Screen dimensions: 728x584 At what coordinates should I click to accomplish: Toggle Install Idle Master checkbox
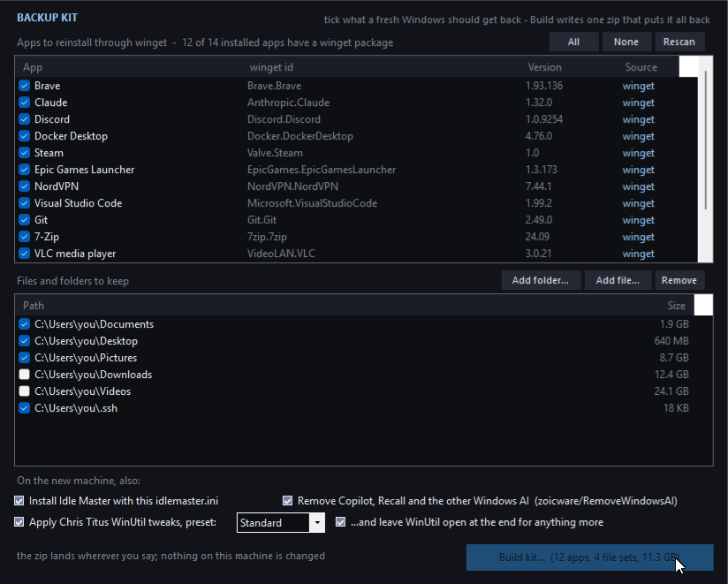(x=19, y=500)
